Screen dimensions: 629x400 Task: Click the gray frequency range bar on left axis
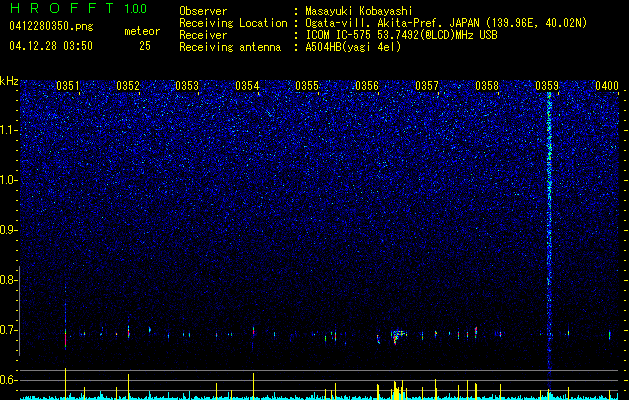[x=19, y=311]
